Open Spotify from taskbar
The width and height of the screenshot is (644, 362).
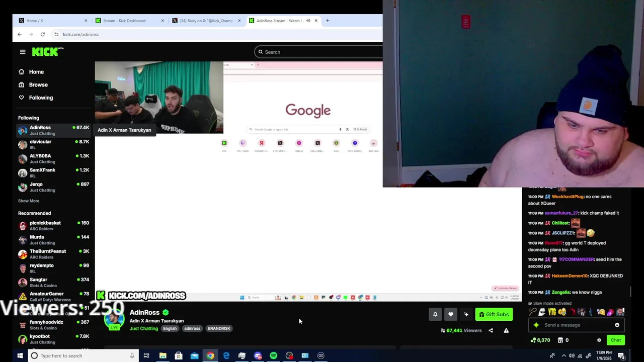coord(273,355)
